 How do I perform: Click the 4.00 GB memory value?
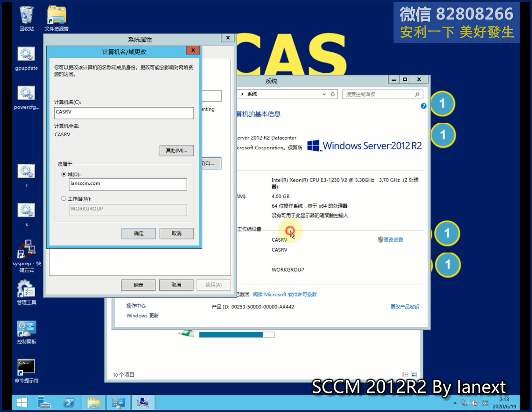coord(281,196)
